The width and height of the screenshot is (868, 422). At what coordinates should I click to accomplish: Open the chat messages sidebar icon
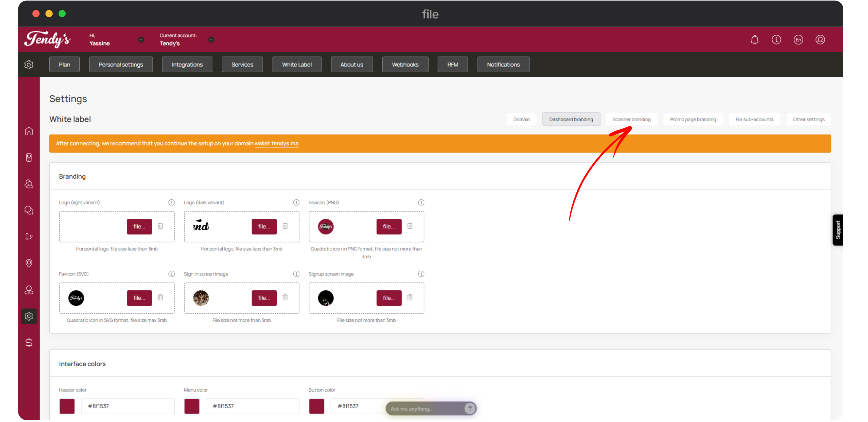point(29,210)
